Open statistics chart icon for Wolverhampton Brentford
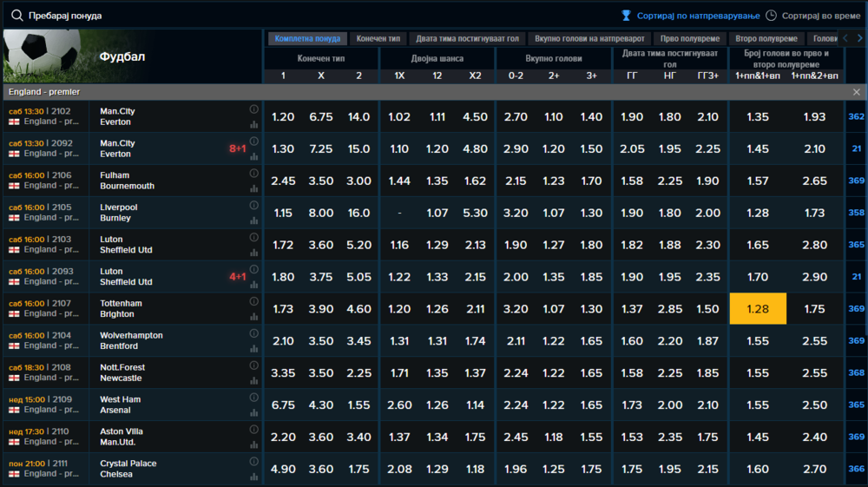This screenshot has height=487, width=868. pyautogui.click(x=253, y=349)
